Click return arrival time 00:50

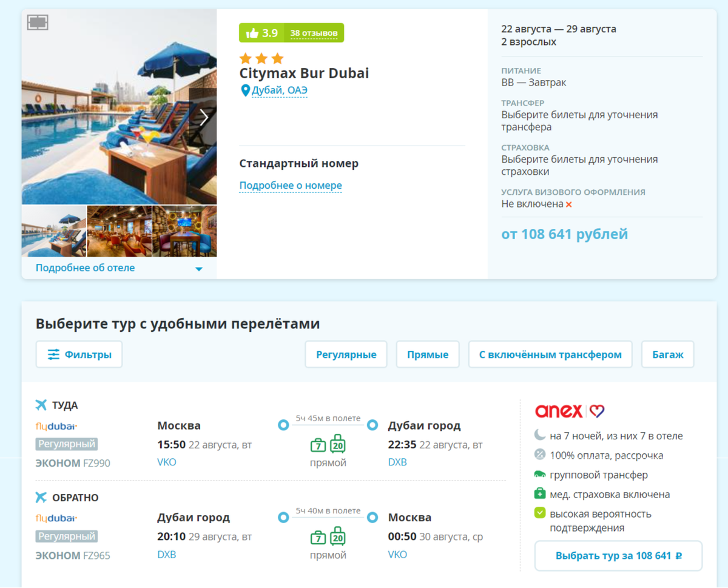point(402,537)
